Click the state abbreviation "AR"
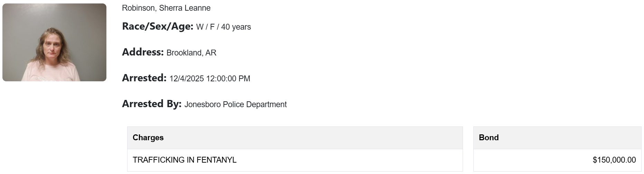 [211, 53]
